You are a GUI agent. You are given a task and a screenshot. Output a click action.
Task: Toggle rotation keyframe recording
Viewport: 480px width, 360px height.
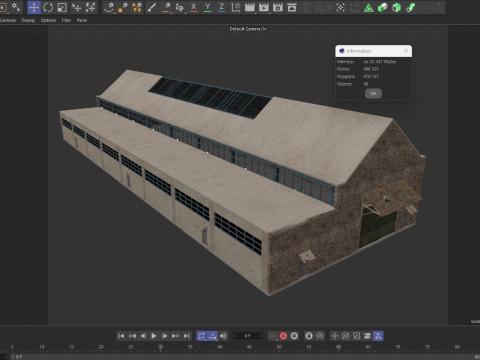[x=345, y=336]
